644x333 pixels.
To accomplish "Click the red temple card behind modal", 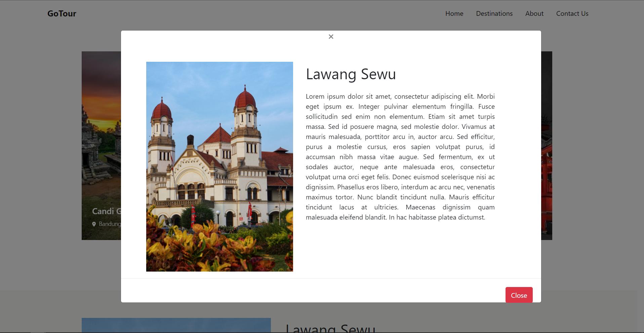I will pos(547,146).
